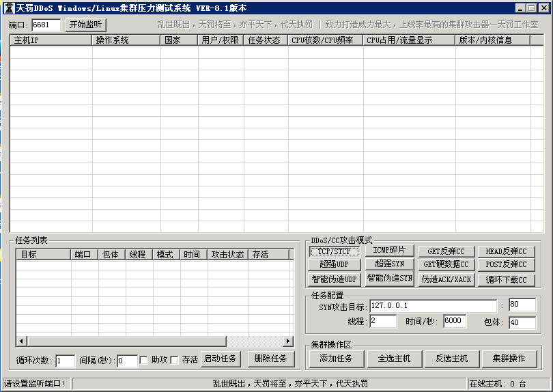Minimize the application window

click(520, 8)
